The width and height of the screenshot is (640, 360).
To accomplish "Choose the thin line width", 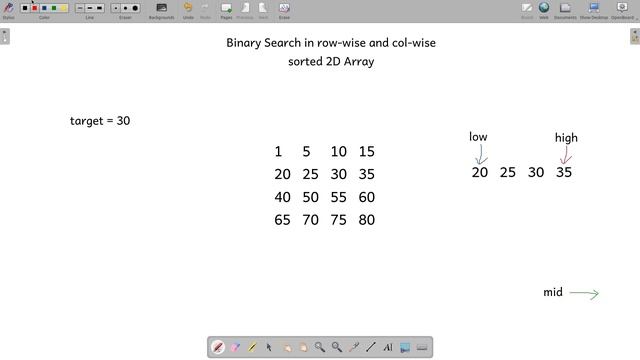I will pos(80,8).
